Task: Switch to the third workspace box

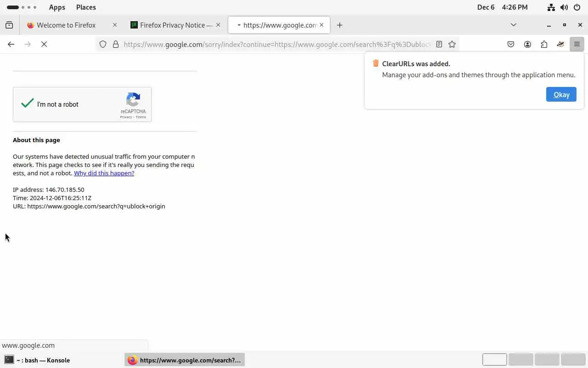Action: tap(547, 359)
